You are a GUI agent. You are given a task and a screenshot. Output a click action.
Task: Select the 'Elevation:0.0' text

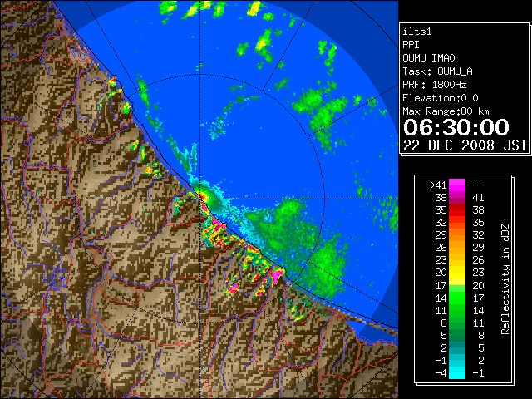coord(441,98)
